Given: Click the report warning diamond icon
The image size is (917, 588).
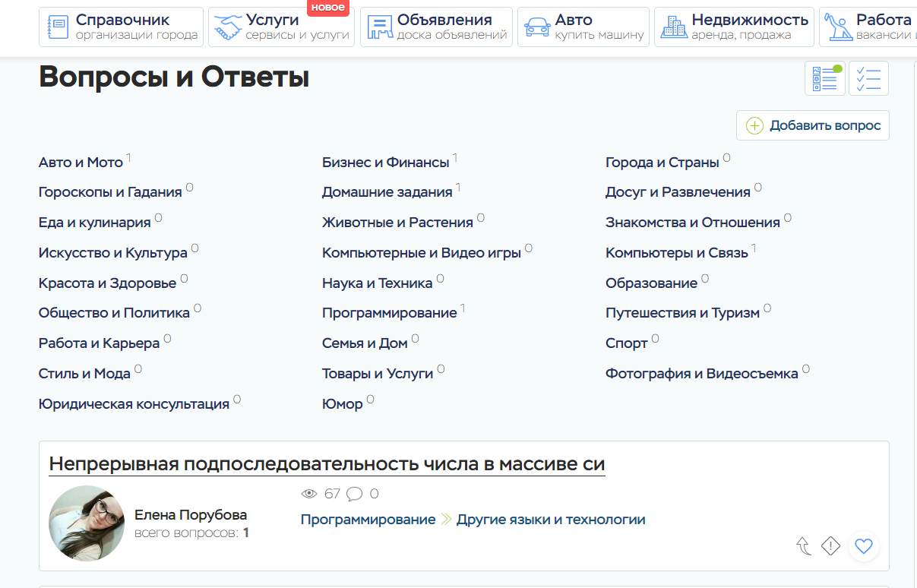Looking at the screenshot, I should pyautogui.click(x=830, y=545).
